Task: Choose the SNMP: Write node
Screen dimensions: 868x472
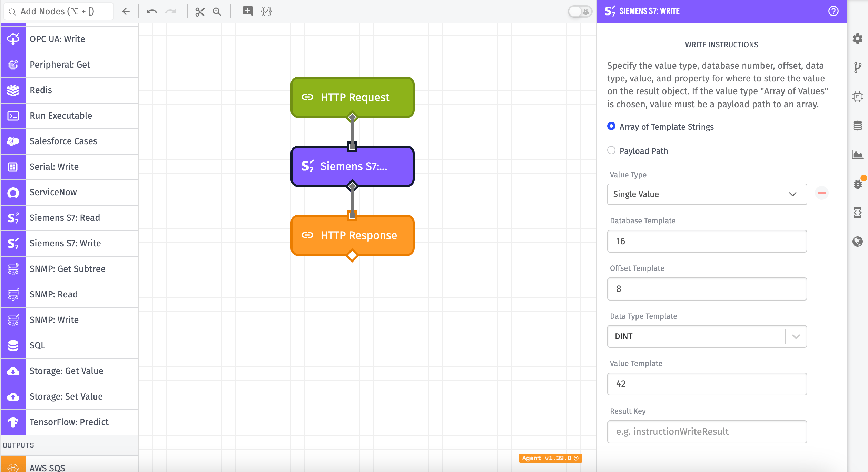Action: tap(69, 320)
